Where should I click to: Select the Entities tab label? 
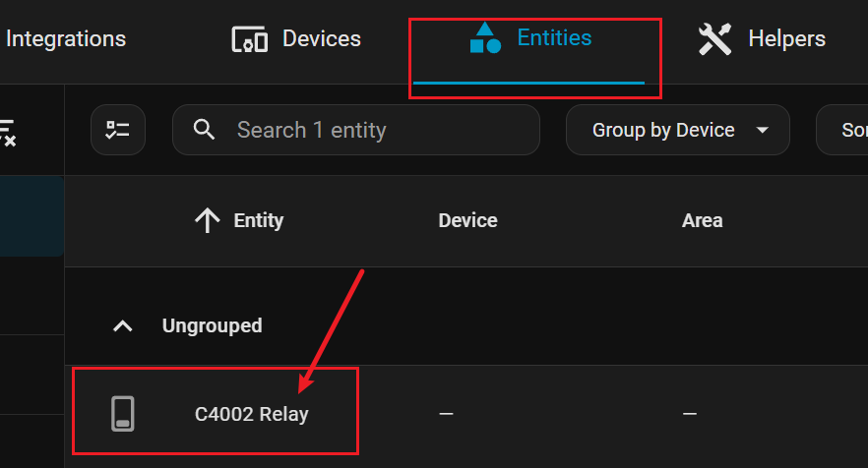[554, 38]
